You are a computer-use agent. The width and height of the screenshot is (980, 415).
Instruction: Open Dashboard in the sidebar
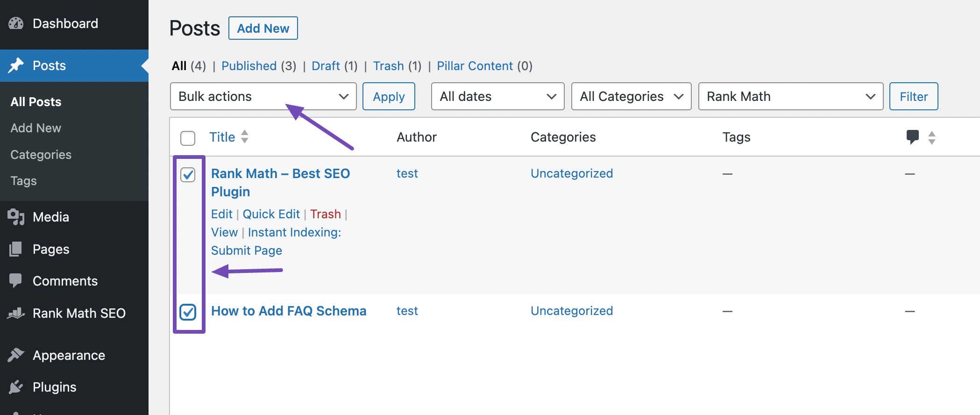[x=65, y=23]
